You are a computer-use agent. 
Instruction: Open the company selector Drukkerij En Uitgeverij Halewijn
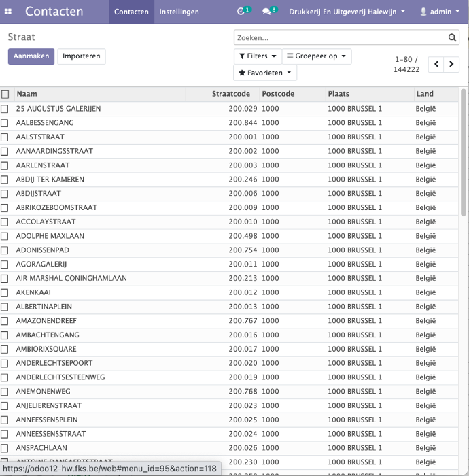tap(347, 12)
